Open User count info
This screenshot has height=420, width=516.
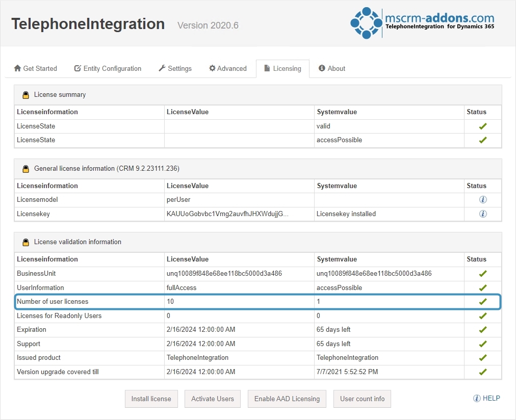pyautogui.click(x=363, y=399)
